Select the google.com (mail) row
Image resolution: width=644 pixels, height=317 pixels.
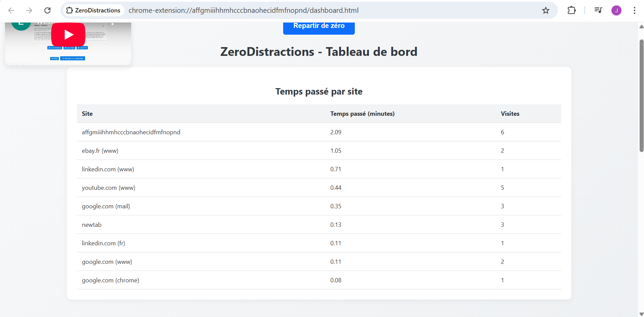point(319,206)
